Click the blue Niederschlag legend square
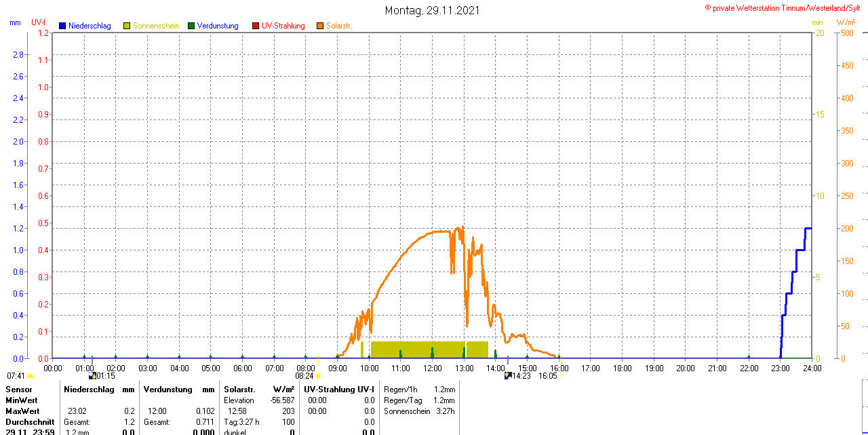This screenshot has width=868, height=435. (x=62, y=26)
